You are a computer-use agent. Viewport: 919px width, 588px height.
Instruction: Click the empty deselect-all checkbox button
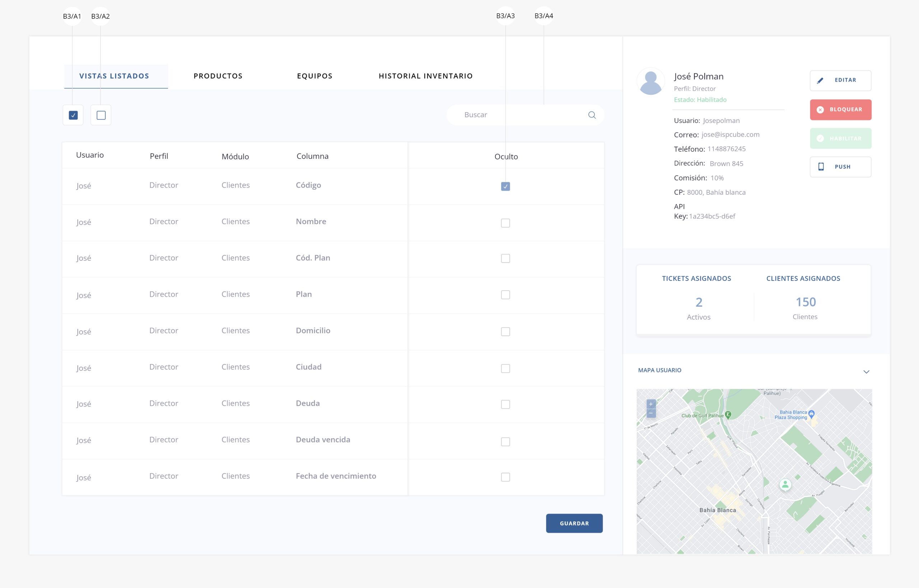pos(101,115)
